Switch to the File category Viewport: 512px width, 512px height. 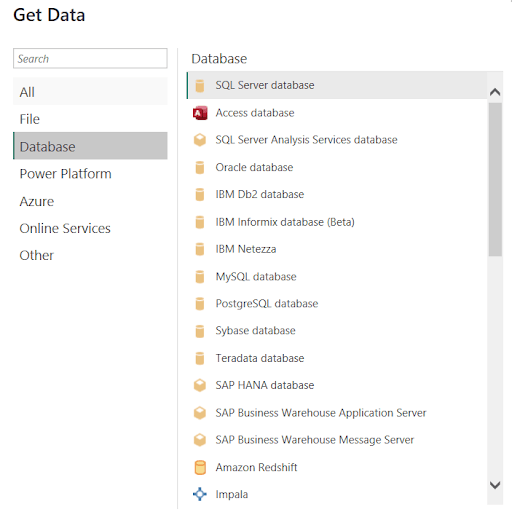(90, 119)
